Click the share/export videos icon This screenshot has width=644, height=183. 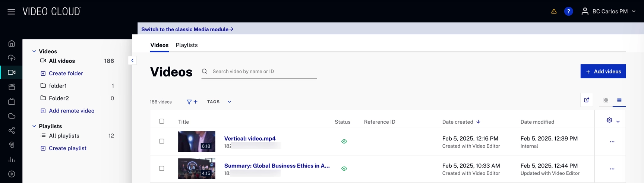tap(586, 100)
